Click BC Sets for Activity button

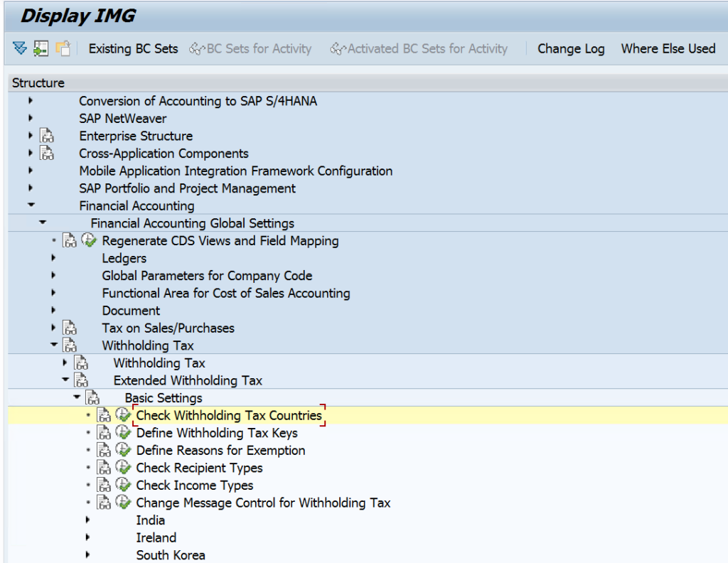251,49
